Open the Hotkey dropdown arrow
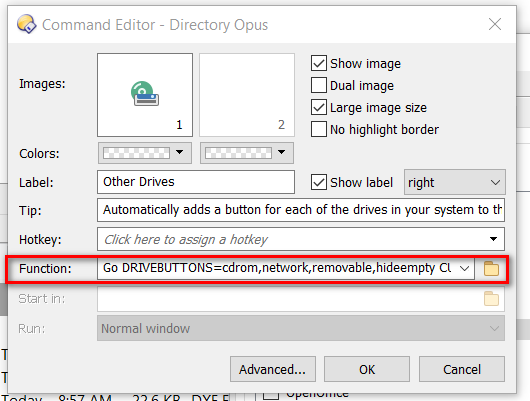The image size is (530, 401). 493,239
